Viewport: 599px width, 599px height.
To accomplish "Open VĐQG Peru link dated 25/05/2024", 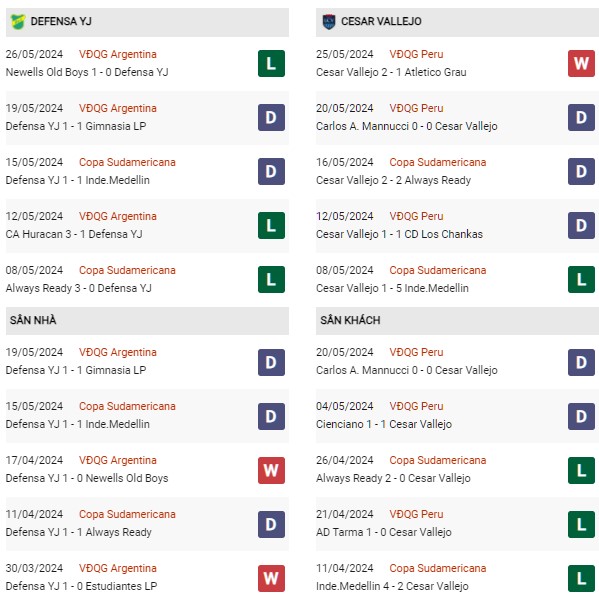I will tap(416, 54).
